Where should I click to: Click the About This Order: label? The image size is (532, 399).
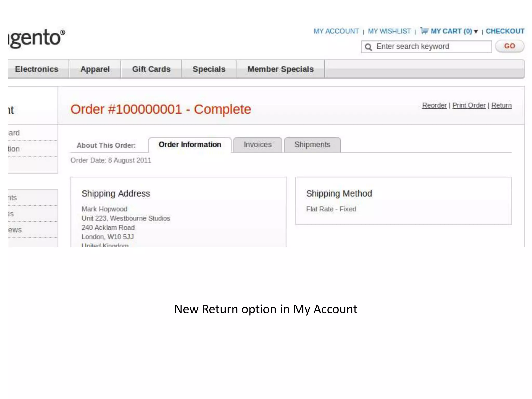[x=106, y=145]
